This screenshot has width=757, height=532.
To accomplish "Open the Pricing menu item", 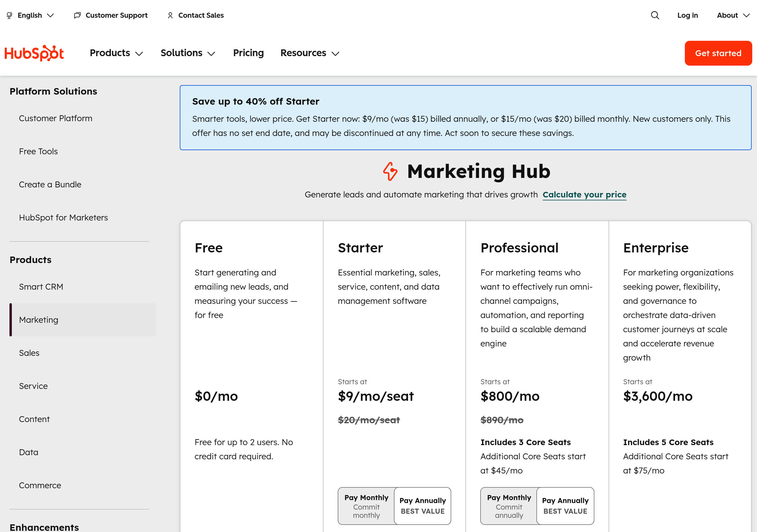I will click(248, 53).
